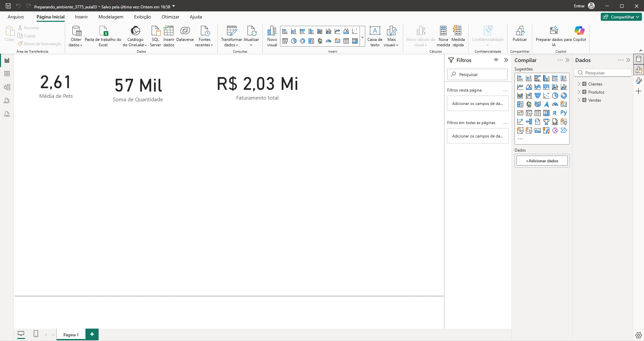Viewport: 644px width, 341px height.
Task: Select the Python visual
Action: pyautogui.click(x=563, y=113)
